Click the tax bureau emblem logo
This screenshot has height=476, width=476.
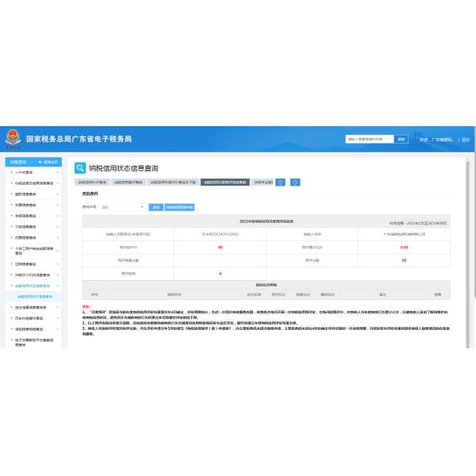coord(13,138)
